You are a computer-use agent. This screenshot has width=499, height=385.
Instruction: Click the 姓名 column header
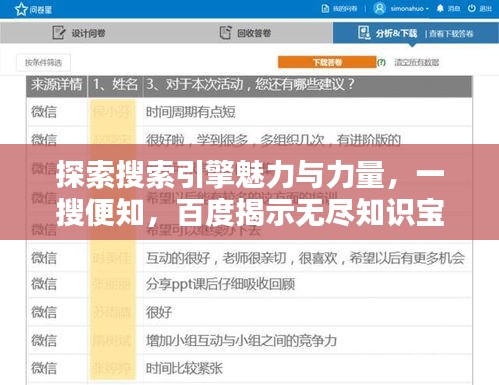click(x=115, y=85)
